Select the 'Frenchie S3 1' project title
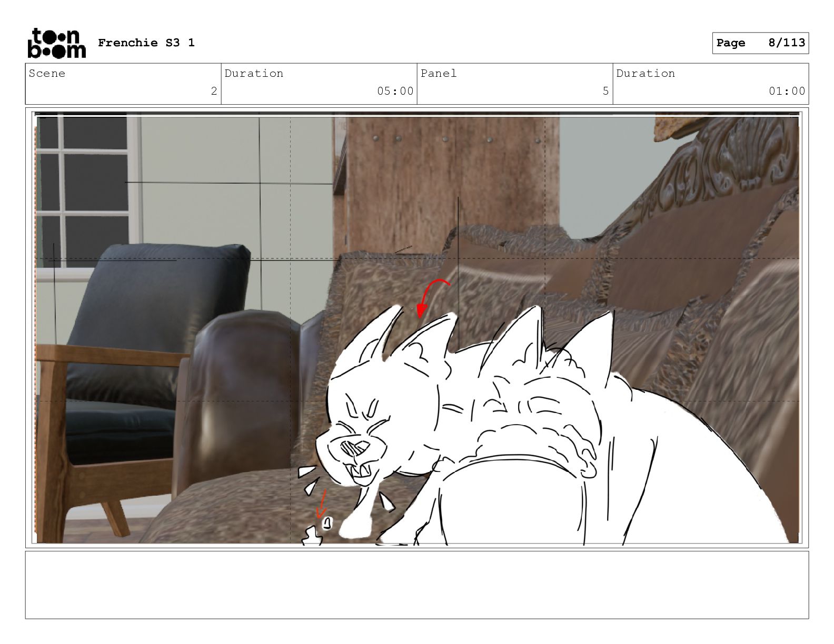This screenshot has width=834, height=644. (x=146, y=43)
